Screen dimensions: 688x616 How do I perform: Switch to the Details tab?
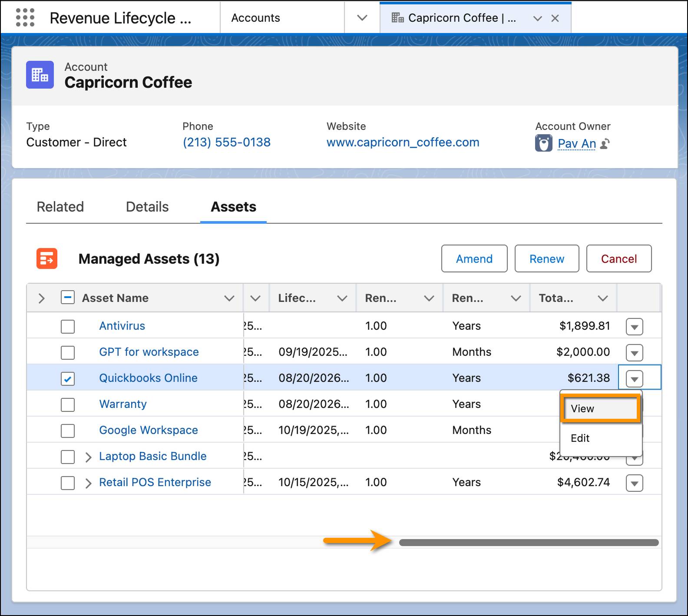[x=147, y=207]
